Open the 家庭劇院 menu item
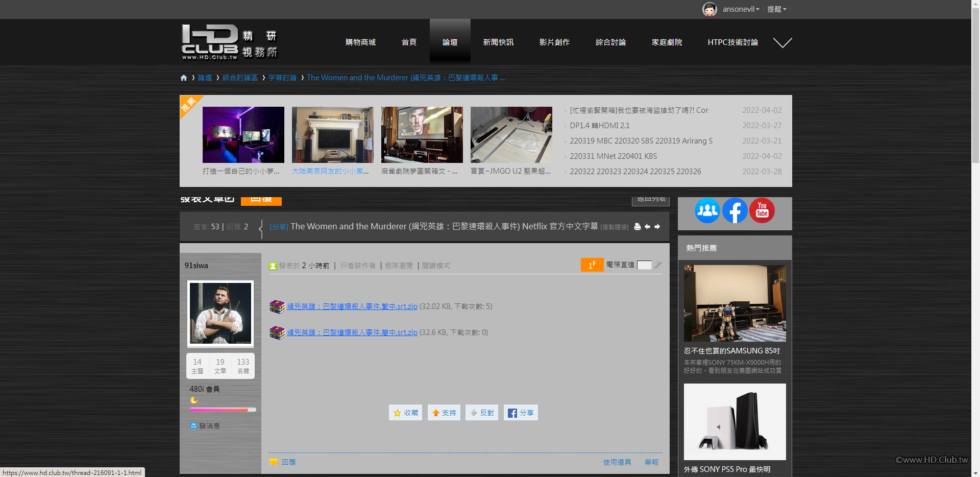 click(667, 42)
